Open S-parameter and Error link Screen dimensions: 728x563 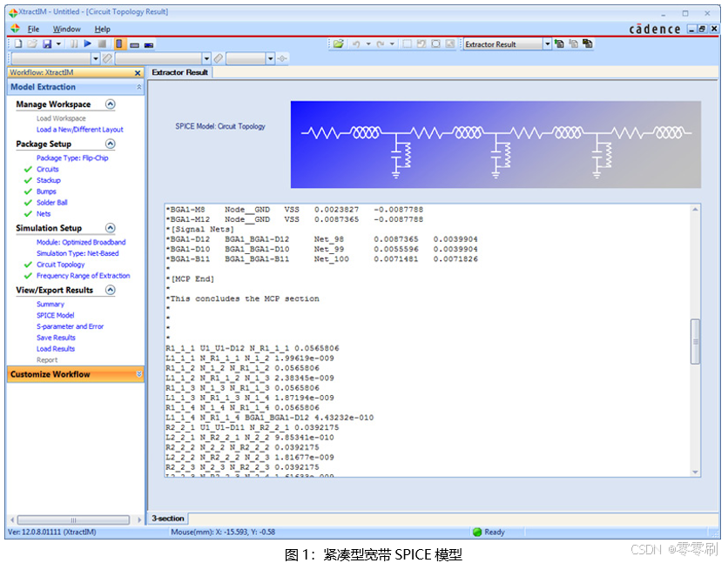point(71,326)
